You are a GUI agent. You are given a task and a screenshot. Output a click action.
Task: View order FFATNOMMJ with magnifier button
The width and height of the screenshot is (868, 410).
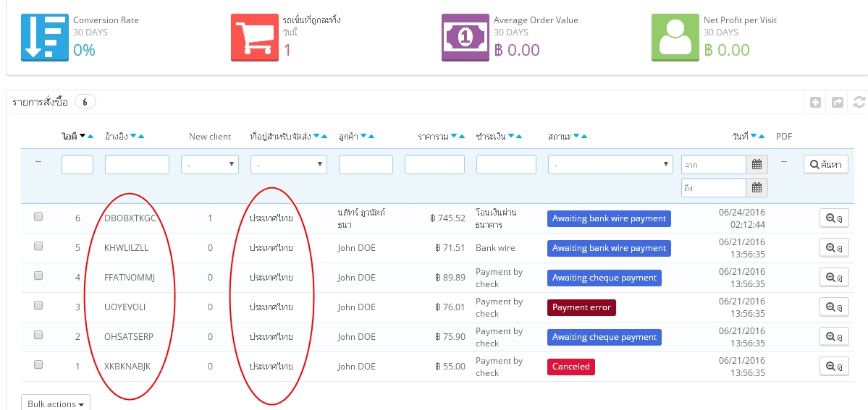coord(834,278)
